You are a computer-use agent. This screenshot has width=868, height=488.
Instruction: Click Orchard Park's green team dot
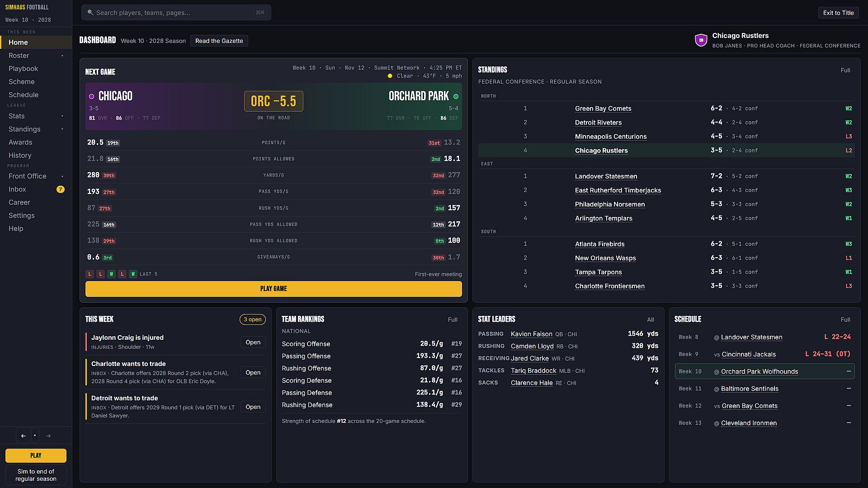pyautogui.click(x=456, y=96)
